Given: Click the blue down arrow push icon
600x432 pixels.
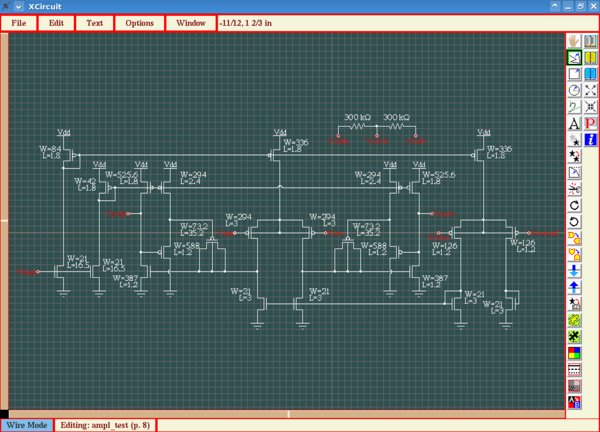Looking at the screenshot, I should [575, 270].
